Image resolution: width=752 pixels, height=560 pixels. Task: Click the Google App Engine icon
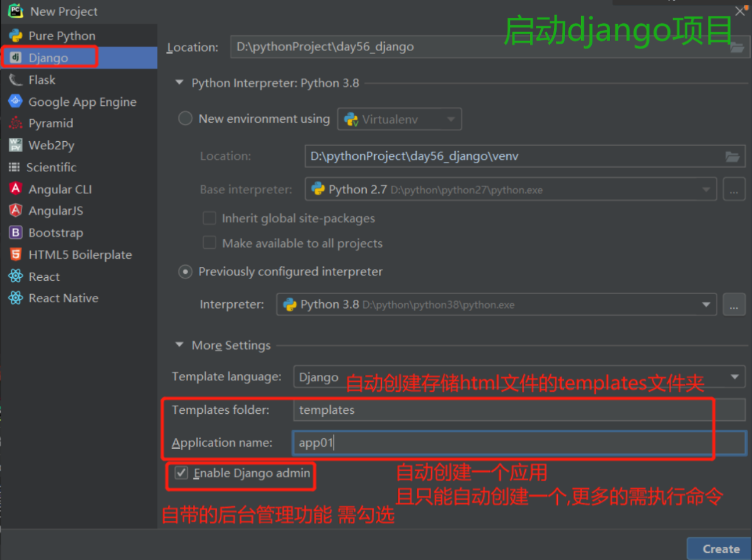click(x=15, y=101)
